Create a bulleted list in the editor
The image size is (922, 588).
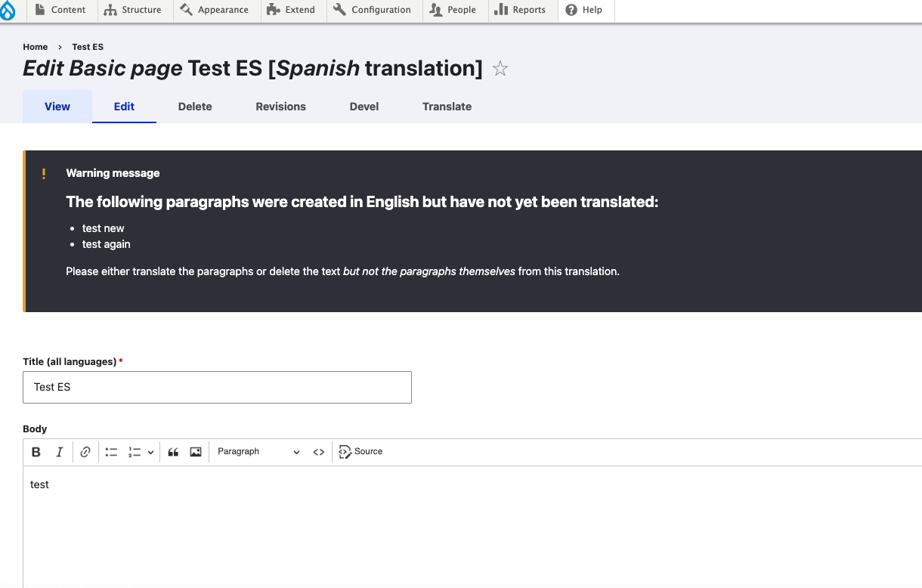click(x=111, y=451)
